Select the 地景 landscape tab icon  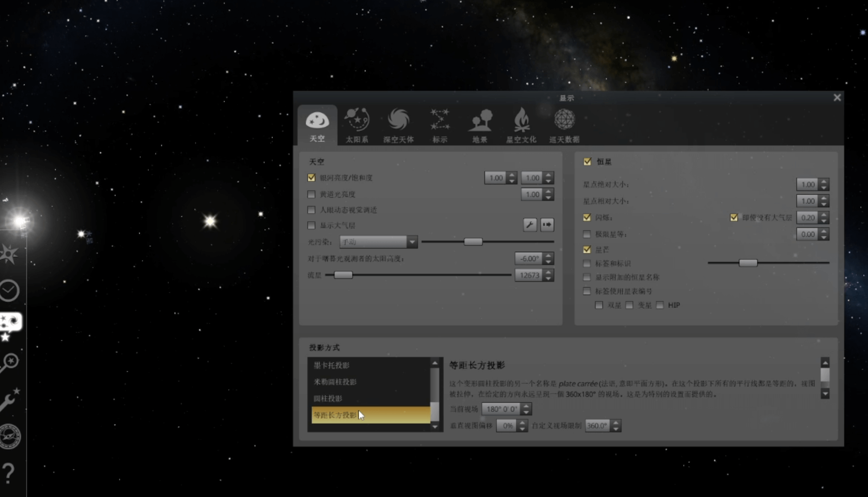pos(480,125)
